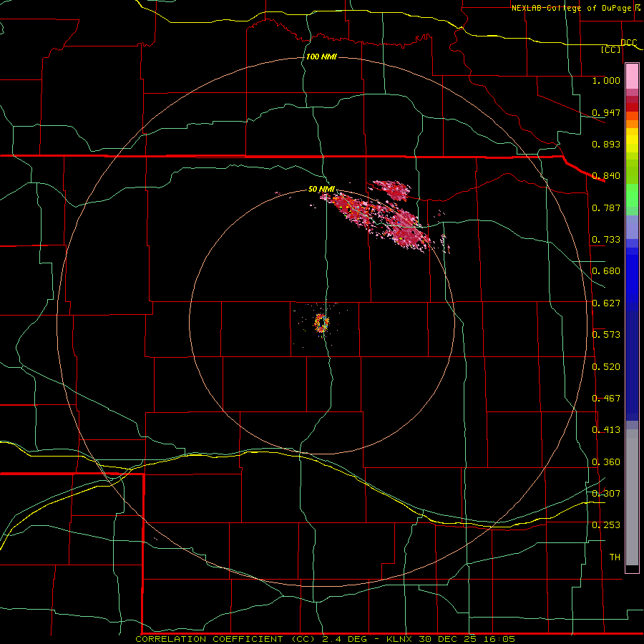Click the 0.893 color scale value
The height and width of the screenshot is (644, 644).
(x=606, y=144)
